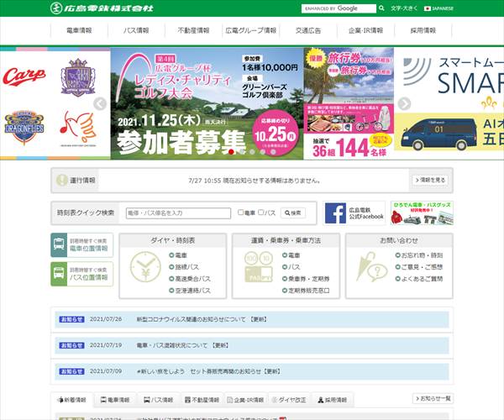Check the バス checkbox in quick search
Image resolution: width=504 pixels, height=420 pixels.
(260, 213)
